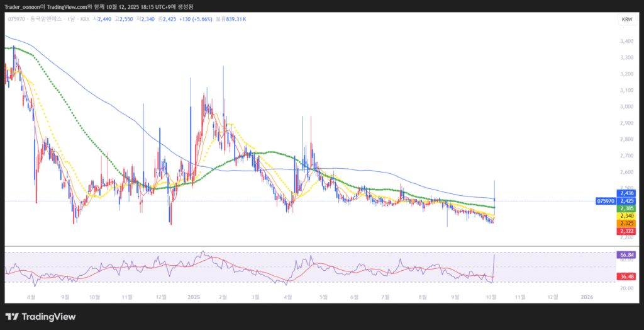Select the yellow 2,340 price label
Viewport: 644px width, 330px height.
coord(626,216)
